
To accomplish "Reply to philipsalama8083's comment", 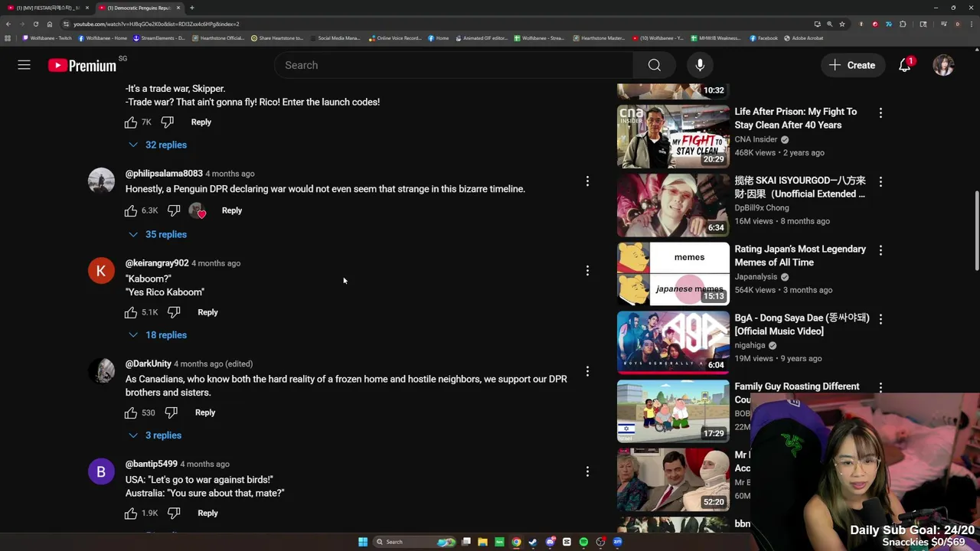I will 231,210.
